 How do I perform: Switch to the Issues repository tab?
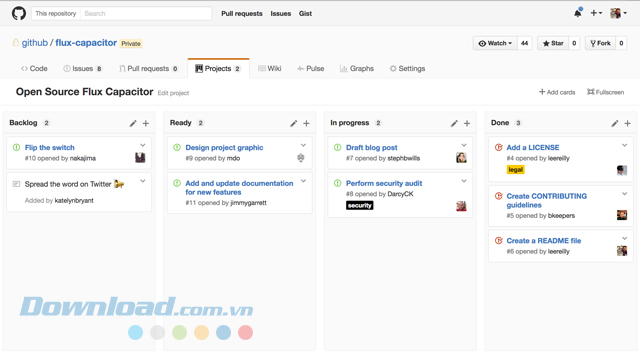[83, 69]
